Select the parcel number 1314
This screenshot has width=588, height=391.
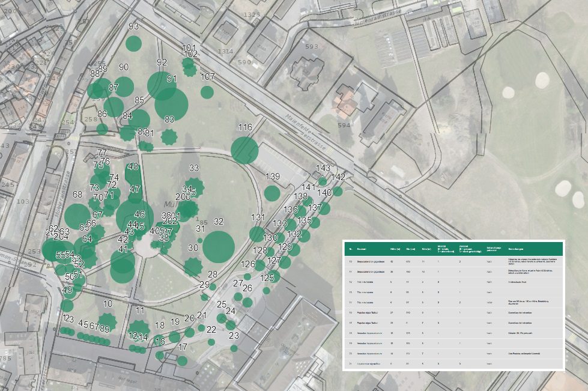coord(225,52)
